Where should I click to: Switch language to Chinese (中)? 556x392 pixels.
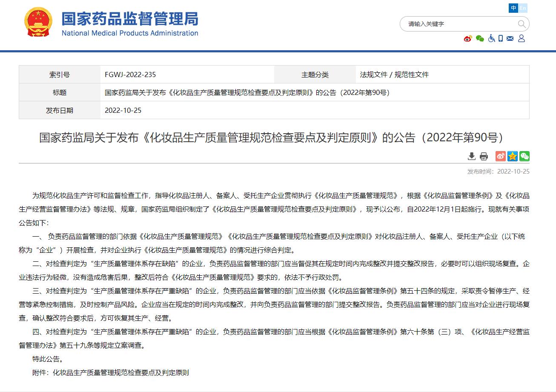[x=513, y=8]
